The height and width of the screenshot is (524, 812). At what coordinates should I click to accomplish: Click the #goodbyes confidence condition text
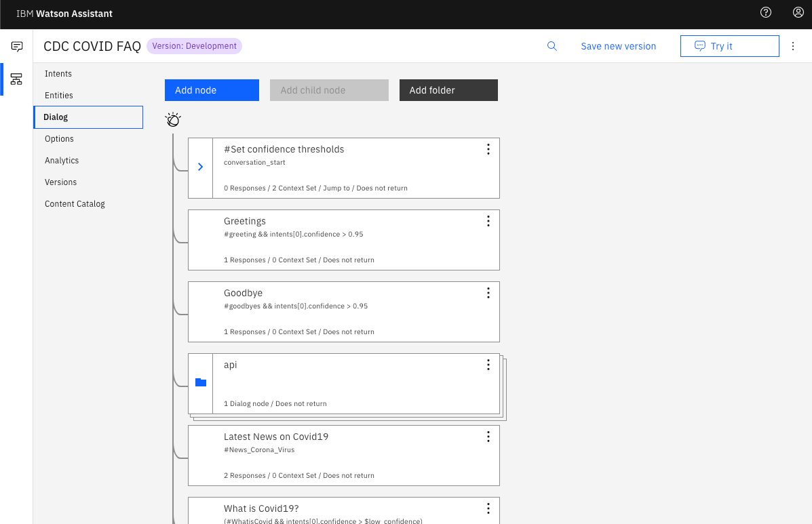coord(296,306)
